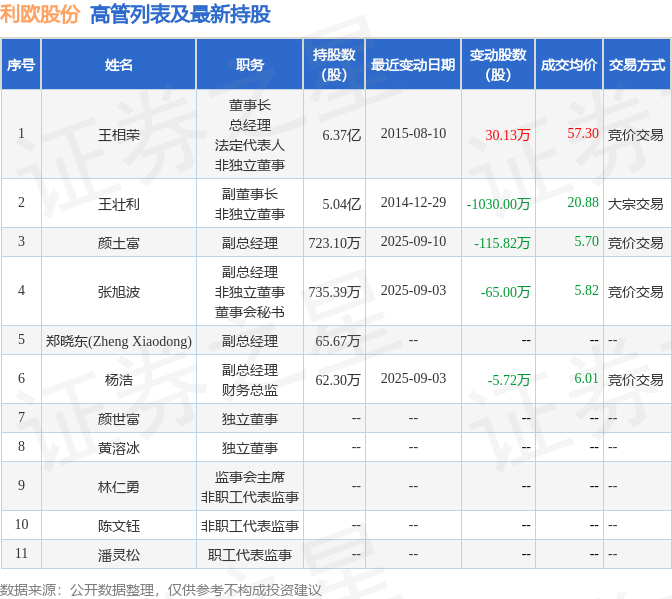The image size is (672, 599).
Task: Click 大宗交易 in 王壮利's row
Action: click(636, 204)
